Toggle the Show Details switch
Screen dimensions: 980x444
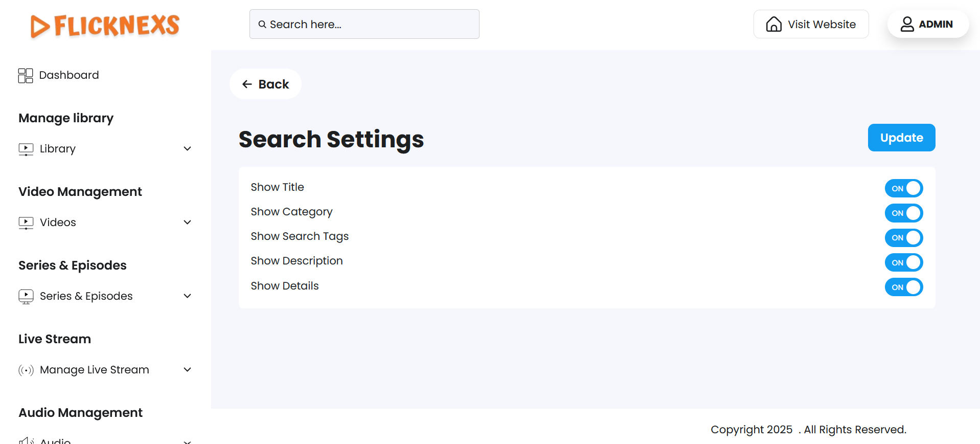point(903,287)
